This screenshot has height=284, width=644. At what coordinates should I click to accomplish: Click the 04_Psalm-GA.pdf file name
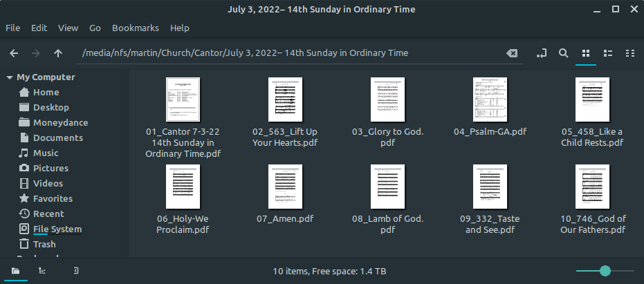coord(490,132)
